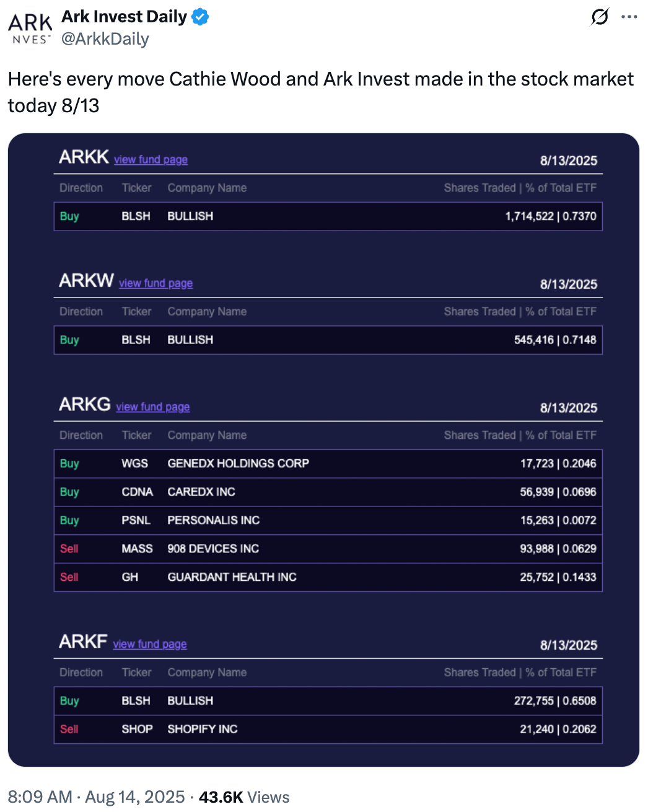Click the Sell label in the MASS row
Screen dimensions: 648x812
tap(69, 549)
